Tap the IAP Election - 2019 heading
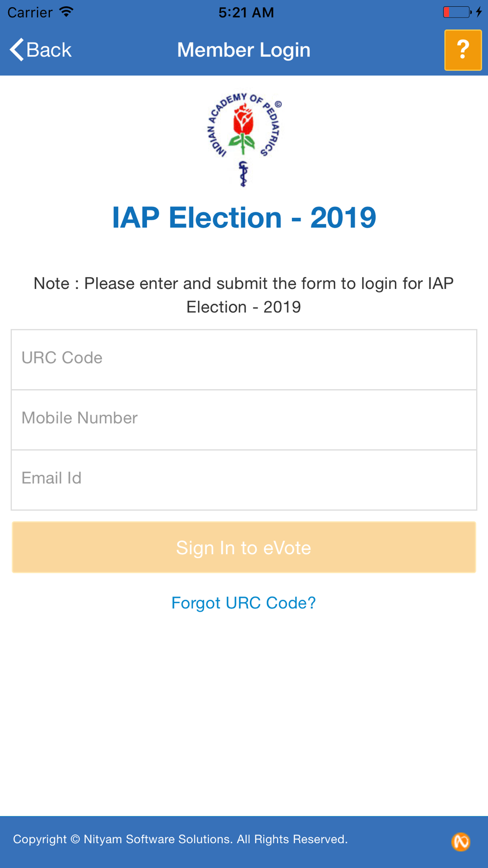488x868 pixels. 244,217
